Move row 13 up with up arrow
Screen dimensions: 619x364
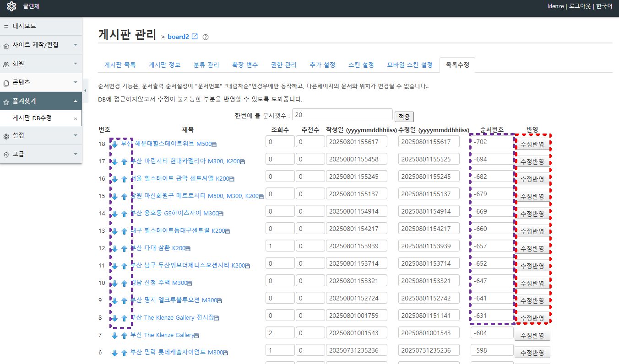point(124,231)
